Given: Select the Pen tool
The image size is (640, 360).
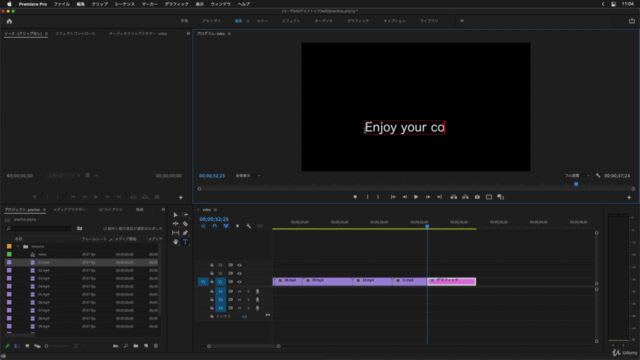Looking at the screenshot, I should coord(185,233).
